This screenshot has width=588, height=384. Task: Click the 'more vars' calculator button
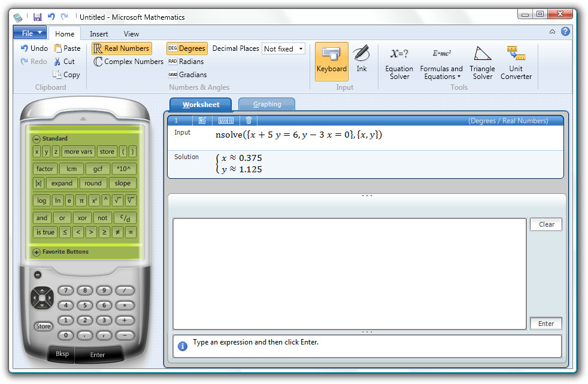coord(78,152)
